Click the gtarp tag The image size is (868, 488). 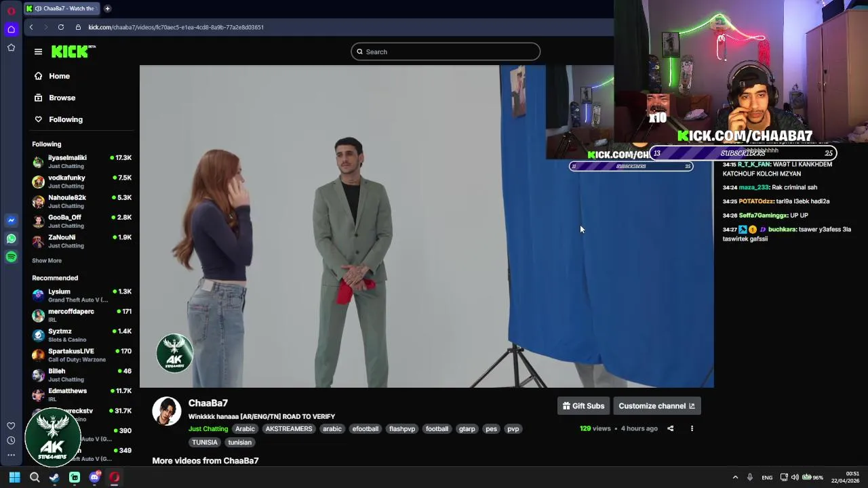467,429
